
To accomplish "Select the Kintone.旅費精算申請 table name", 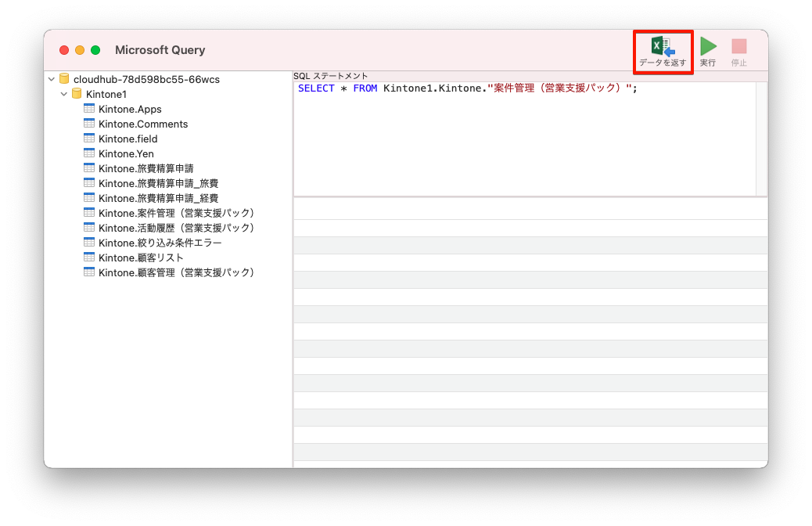I will (146, 169).
